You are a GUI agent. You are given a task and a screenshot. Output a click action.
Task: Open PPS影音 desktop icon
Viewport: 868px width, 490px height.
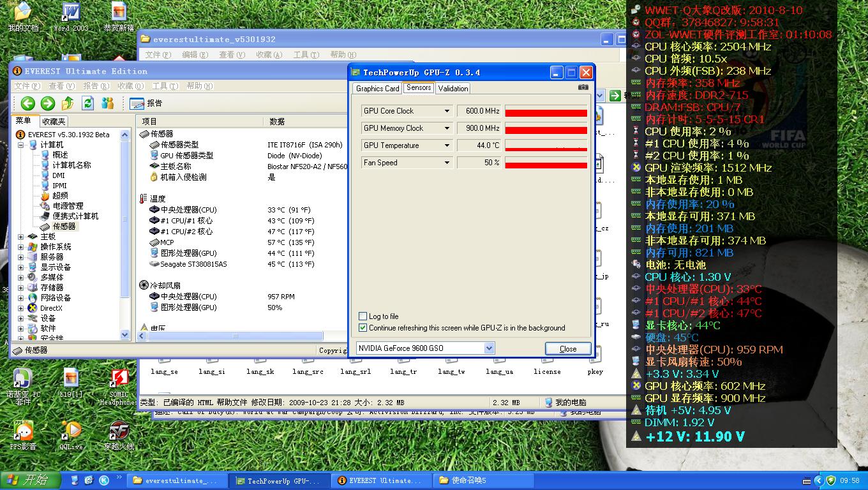pyautogui.click(x=23, y=436)
